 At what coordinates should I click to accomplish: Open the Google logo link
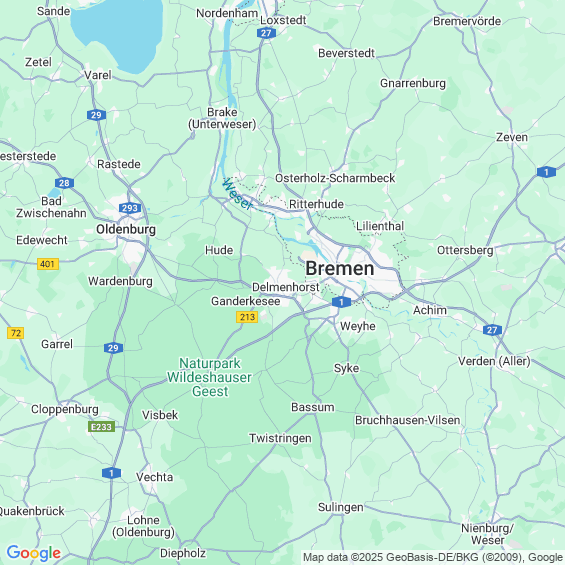coord(34,553)
